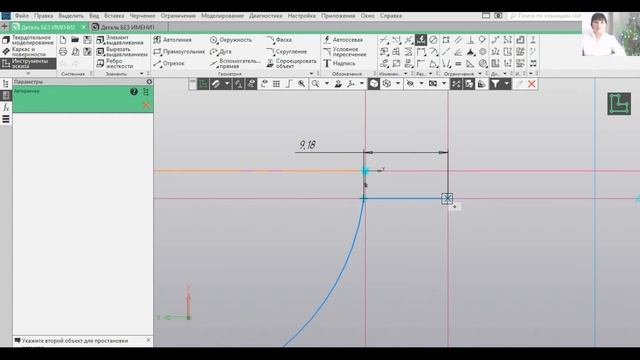Click the view-orientation L icon in viewport corner
This screenshot has width=640, height=360.
(619, 104)
